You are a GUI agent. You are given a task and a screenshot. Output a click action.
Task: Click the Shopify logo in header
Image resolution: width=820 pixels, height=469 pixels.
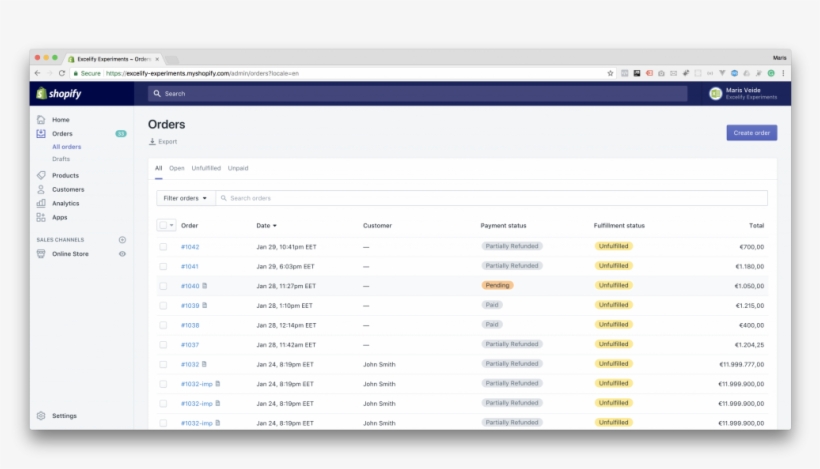click(x=59, y=93)
